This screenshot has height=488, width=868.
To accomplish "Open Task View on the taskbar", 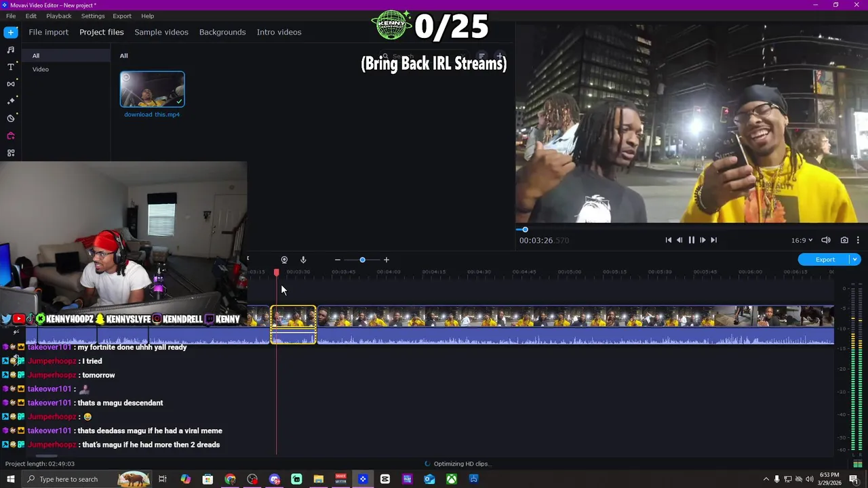I will 163,479.
